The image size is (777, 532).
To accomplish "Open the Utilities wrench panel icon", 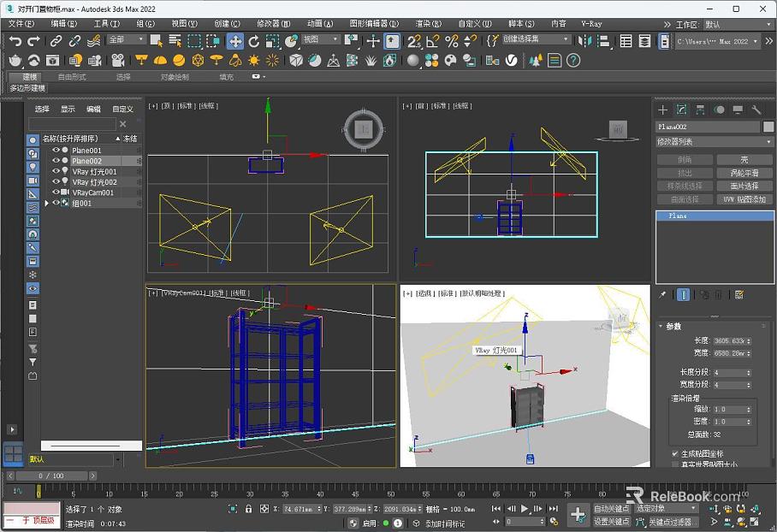I will [756, 110].
